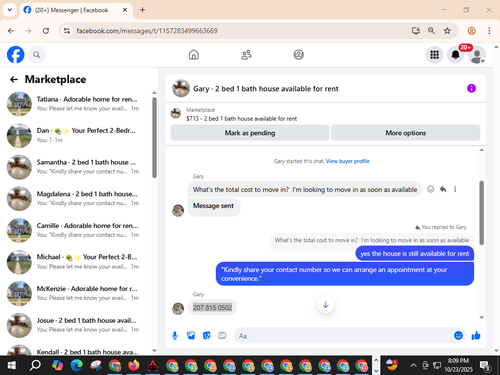Open Kendall's 2 bed 1 bath chat
The width and height of the screenshot is (500, 375).
[x=79, y=350]
